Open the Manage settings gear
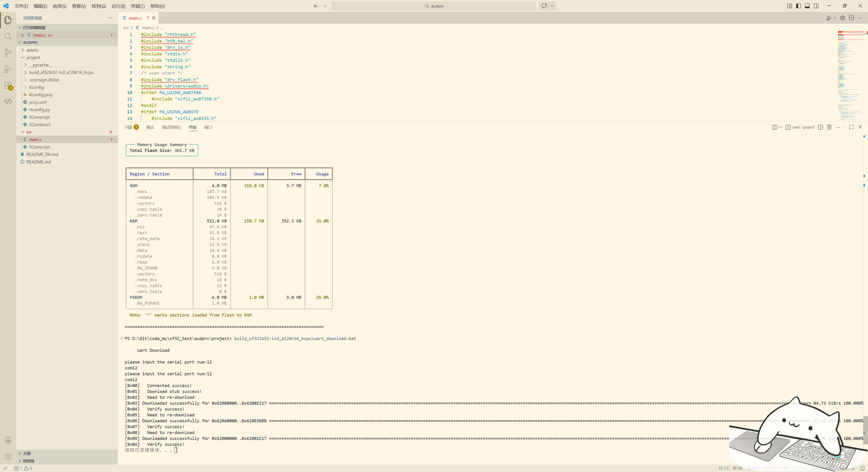The image size is (868, 472). click(8, 456)
